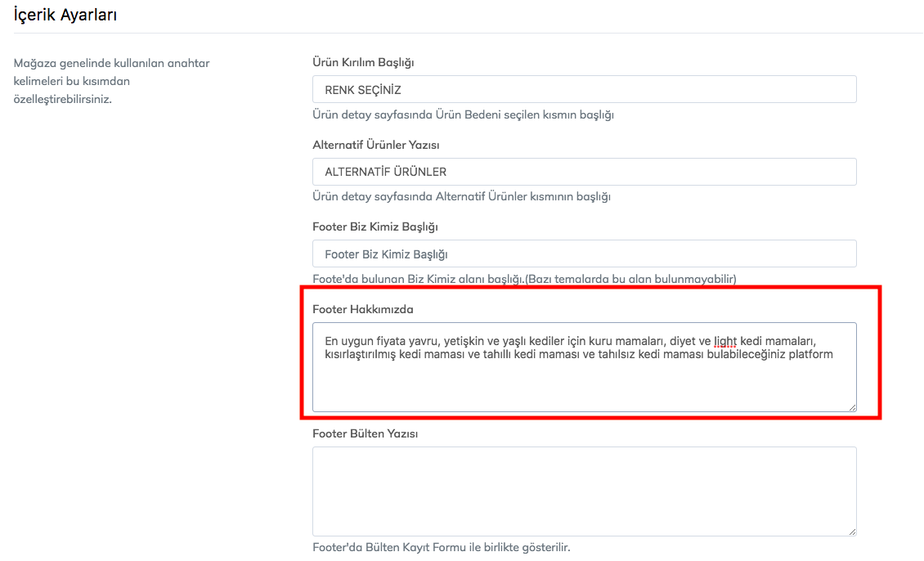This screenshot has height=561, width=924.
Task: Click the help text about Ürün Bedeni
Action: 463,114
